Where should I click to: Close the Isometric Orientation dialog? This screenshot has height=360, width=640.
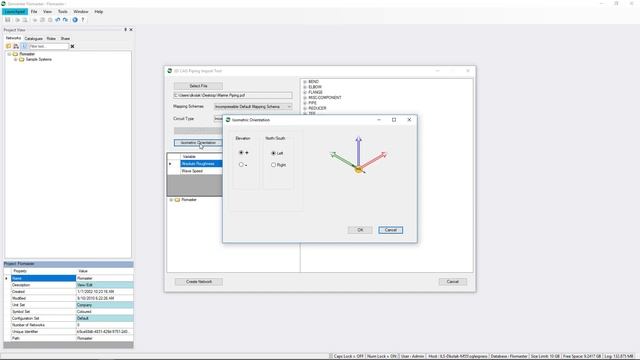pos(409,120)
